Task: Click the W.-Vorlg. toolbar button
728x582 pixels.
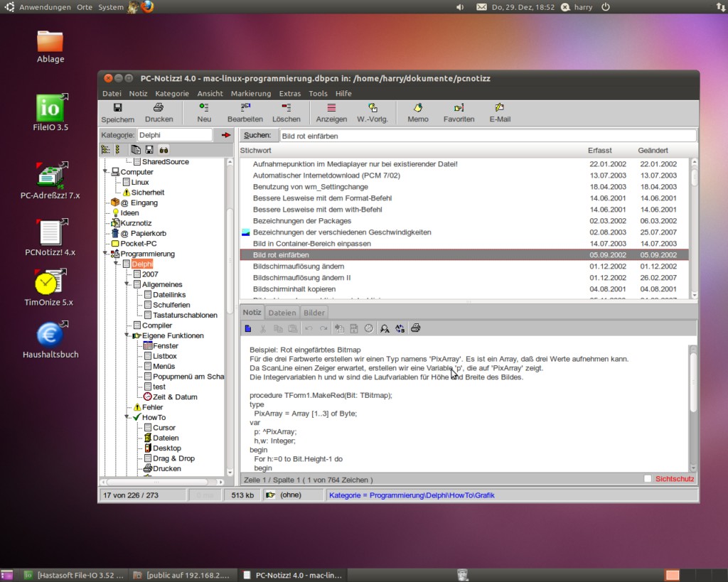Action: pyautogui.click(x=373, y=113)
